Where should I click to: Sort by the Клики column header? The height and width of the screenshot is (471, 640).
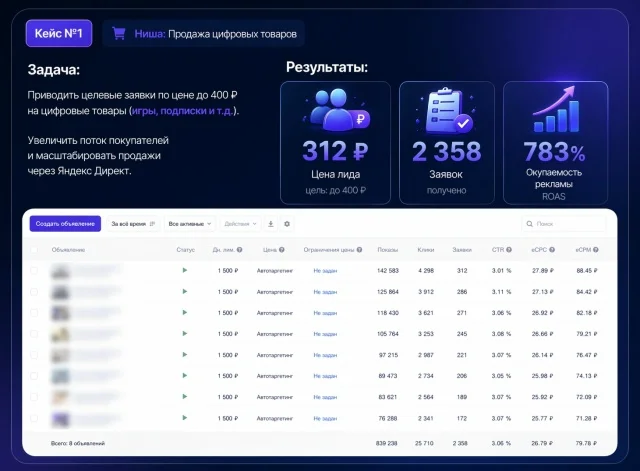coord(426,250)
